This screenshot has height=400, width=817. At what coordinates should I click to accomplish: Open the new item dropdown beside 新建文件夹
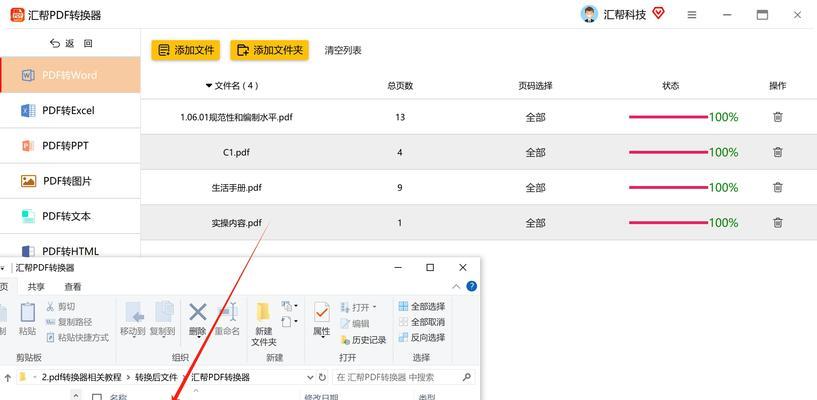289,306
